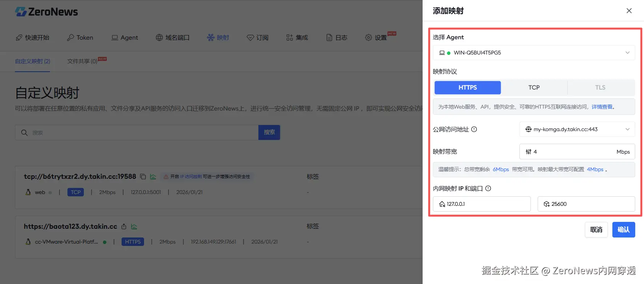
Task: Click the chevron of Agent dropdown
Action: click(x=628, y=53)
